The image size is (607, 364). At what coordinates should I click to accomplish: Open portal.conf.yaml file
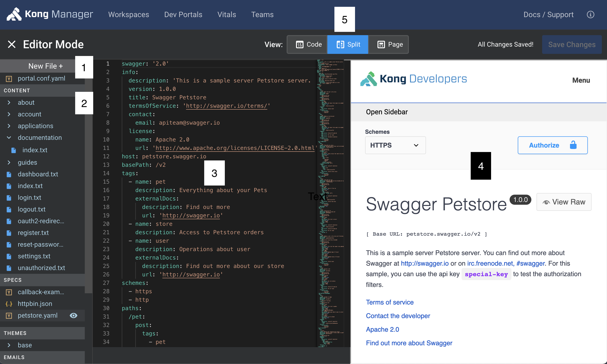(x=41, y=78)
